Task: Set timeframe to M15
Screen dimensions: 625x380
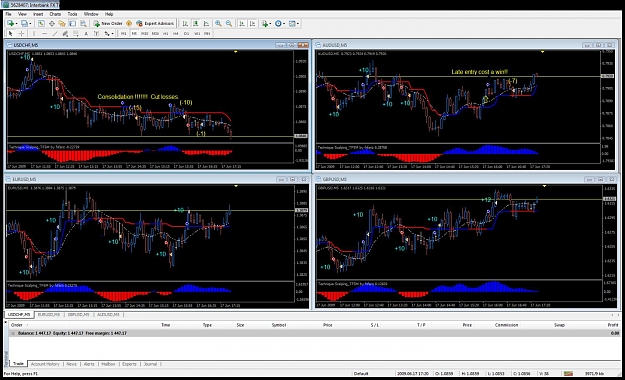Action: coord(145,34)
